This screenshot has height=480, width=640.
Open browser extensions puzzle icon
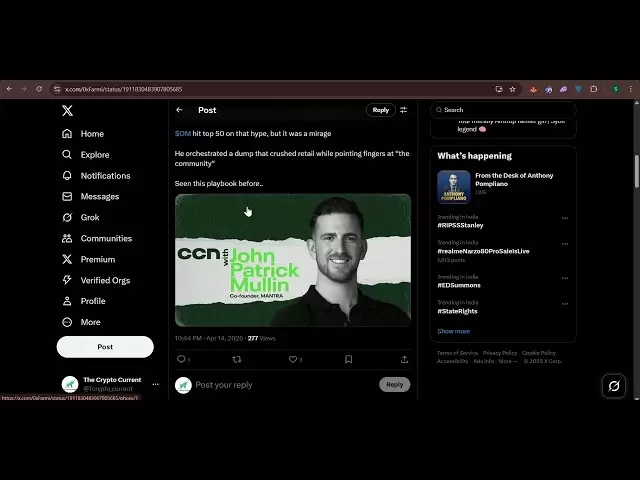click(x=594, y=89)
